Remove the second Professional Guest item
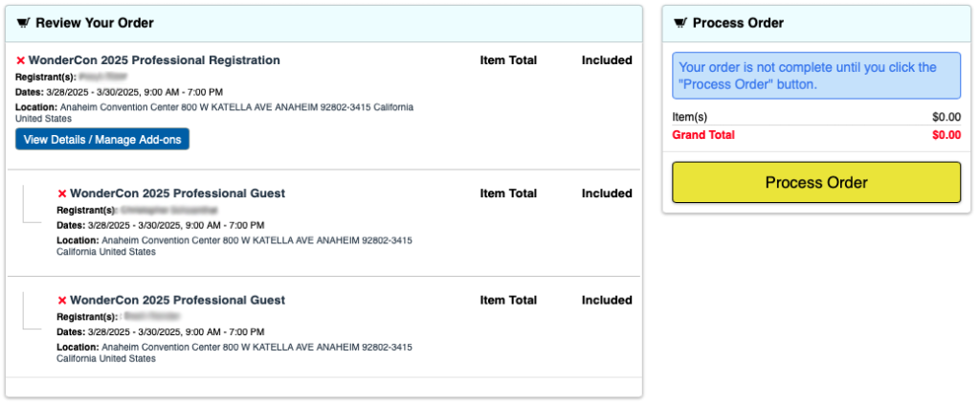 pyautogui.click(x=62, y=301)
